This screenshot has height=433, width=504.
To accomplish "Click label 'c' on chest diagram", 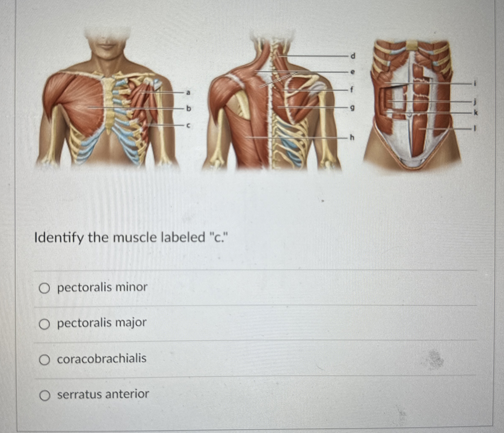I will click(188, 125).
